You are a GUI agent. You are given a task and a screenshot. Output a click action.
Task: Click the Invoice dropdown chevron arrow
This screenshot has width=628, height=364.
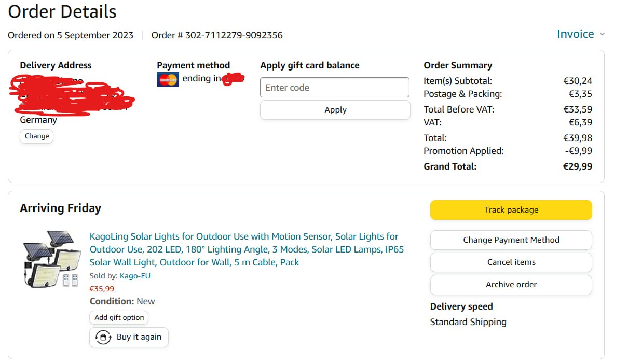pyautogui.click(x=602, y=34)
